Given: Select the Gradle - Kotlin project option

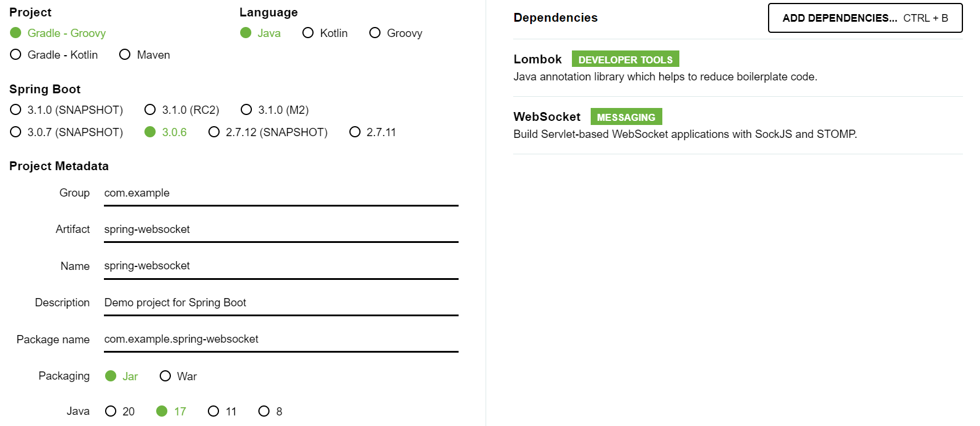Looking at the screenshot, I should pos(54,55).
